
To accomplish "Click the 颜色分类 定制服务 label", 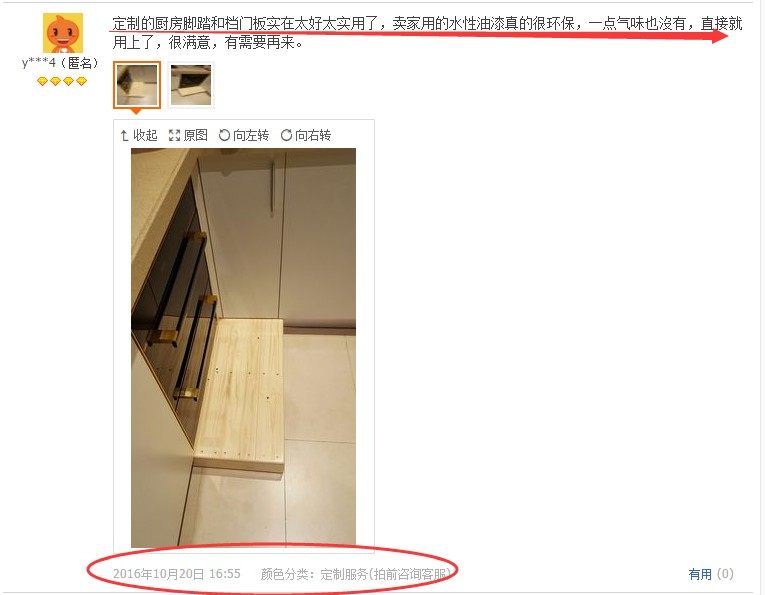I will 356,575.
